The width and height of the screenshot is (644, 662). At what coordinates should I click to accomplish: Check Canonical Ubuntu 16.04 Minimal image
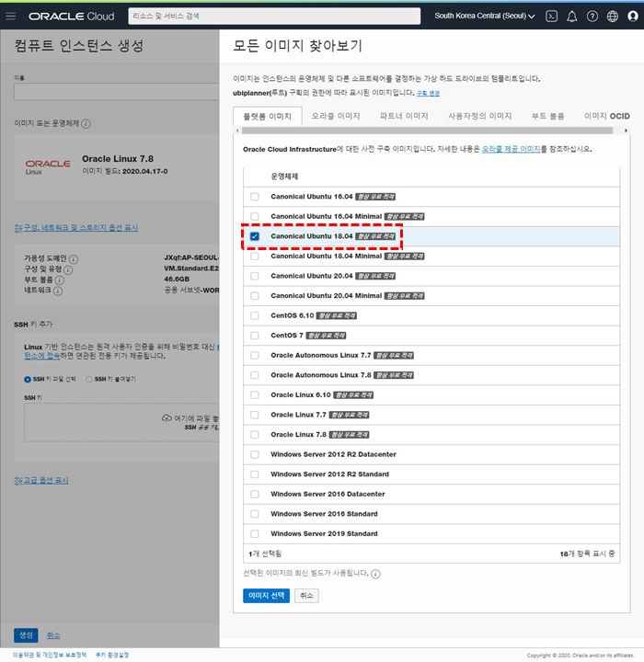click(x=255, y=217)
